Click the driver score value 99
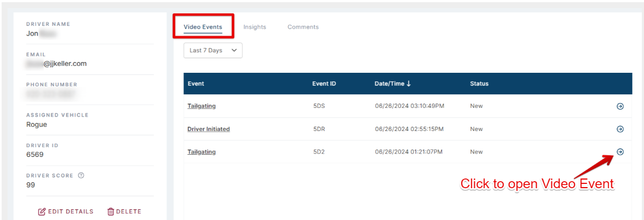This screenshot has width=644, height=220. (x=31, y=185)
